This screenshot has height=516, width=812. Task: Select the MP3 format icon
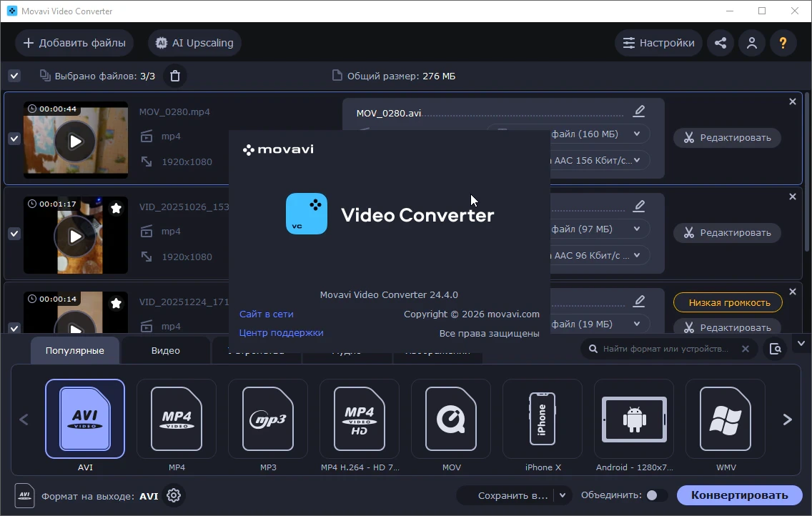pos(268,419)
